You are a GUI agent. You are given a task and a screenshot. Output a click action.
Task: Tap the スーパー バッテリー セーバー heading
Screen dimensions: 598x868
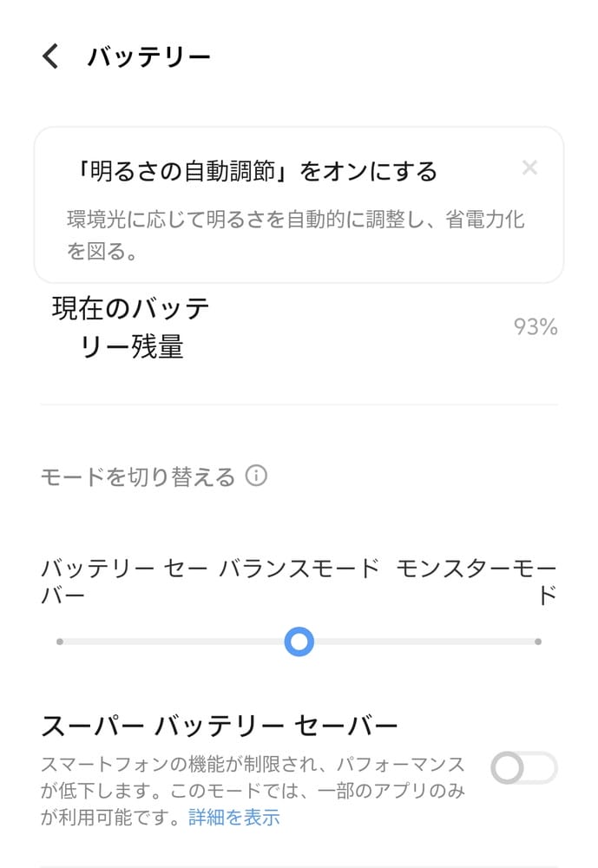(219, 723)
